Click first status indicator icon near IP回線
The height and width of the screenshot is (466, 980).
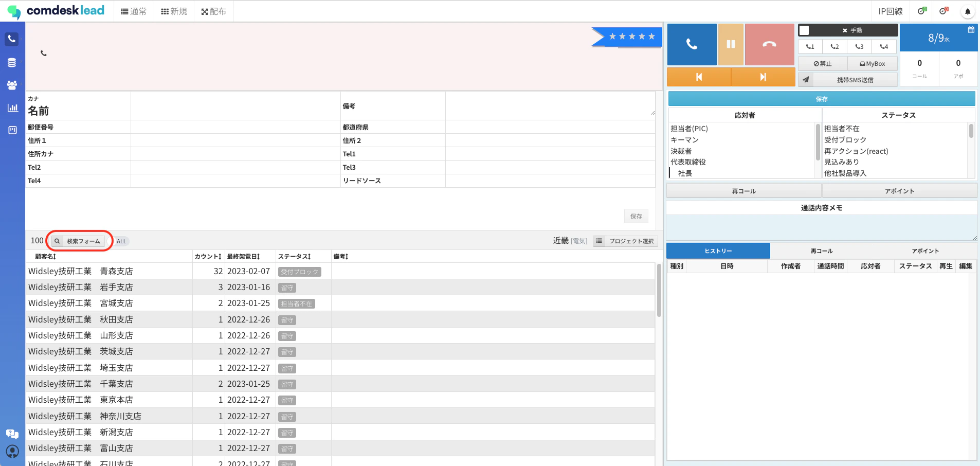[x=922, y=11]
